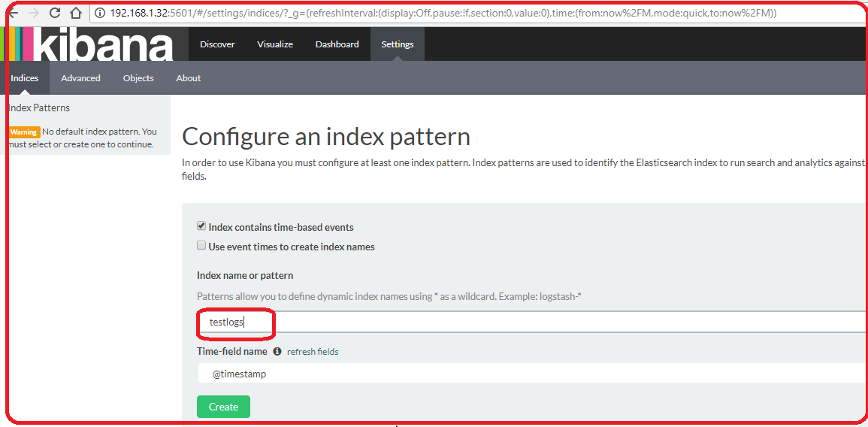The image size is (868, 427).
Task: Click the Index name or pattern label
Action: [x=245, y=275]
